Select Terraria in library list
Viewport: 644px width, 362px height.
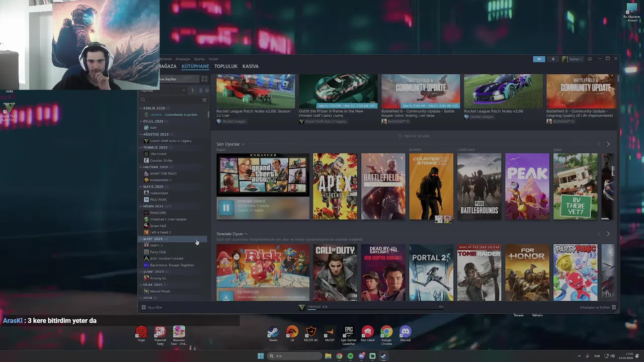[x=174, y=115]
